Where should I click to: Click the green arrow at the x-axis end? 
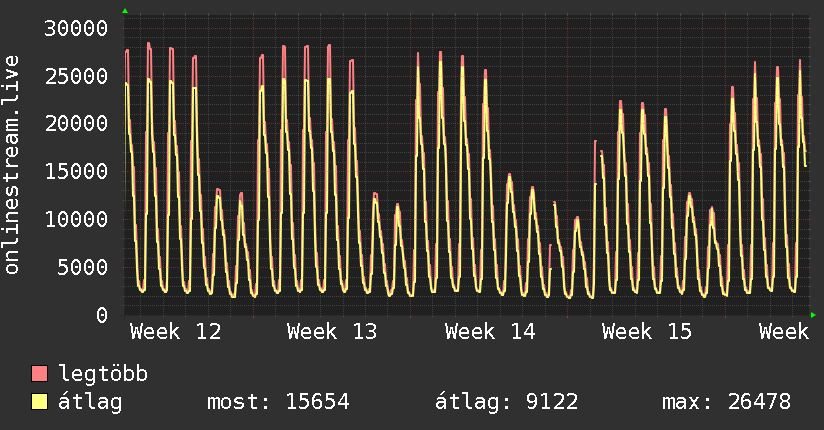pos(813,315)
